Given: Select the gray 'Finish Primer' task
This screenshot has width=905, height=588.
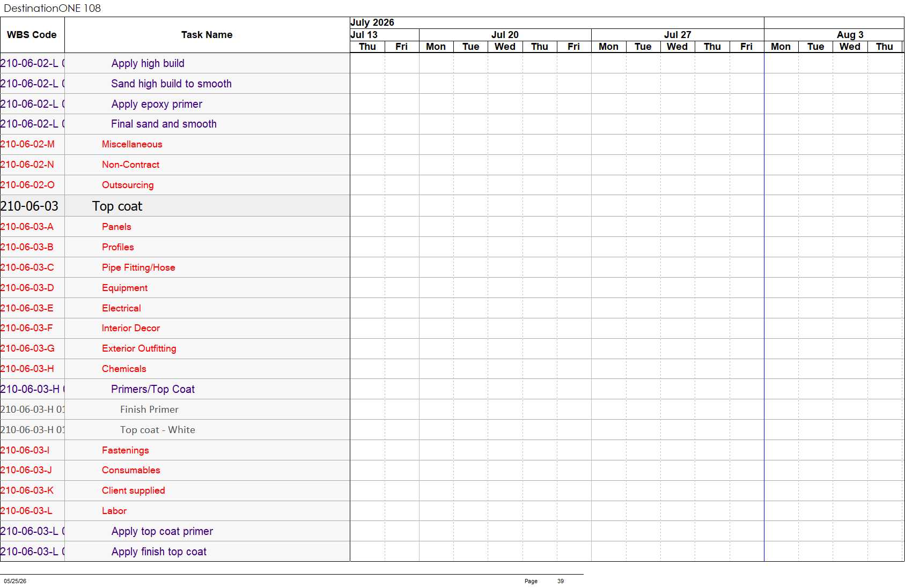Looking at the screenshot, I should tap(149, 410).
